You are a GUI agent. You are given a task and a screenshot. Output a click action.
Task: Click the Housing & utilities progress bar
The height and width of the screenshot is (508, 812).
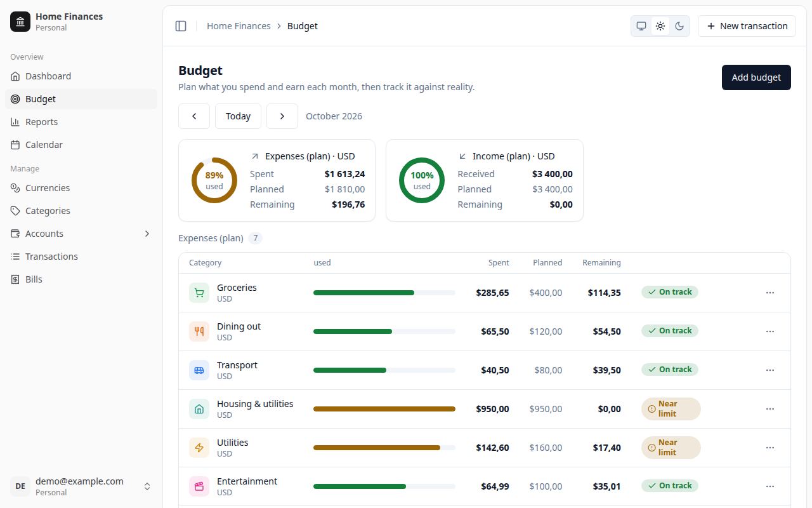(x=384, y=409)
